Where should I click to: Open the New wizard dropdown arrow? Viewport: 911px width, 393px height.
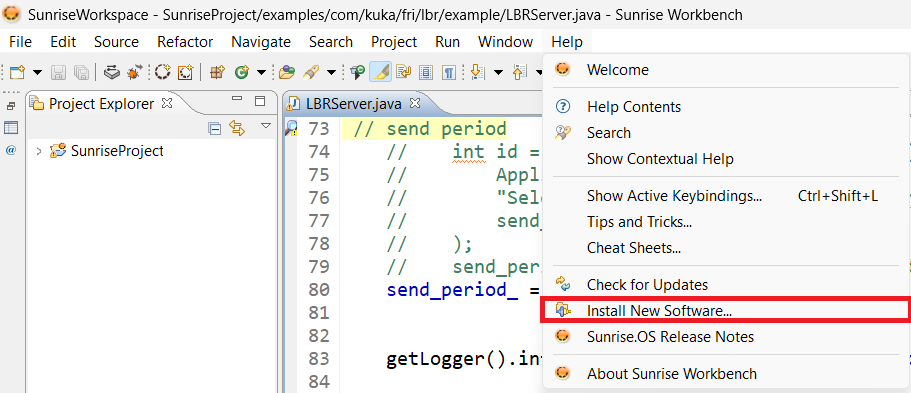tap(37, 73)
